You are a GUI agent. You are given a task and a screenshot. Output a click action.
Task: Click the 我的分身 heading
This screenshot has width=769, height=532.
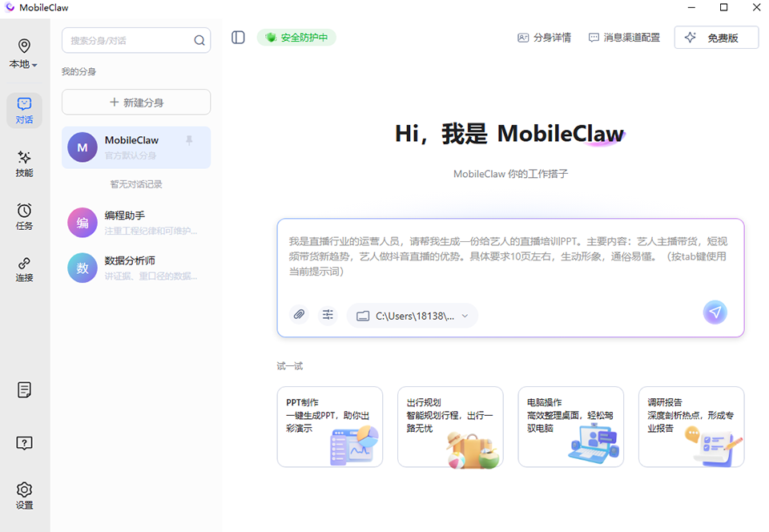[79, 71]
